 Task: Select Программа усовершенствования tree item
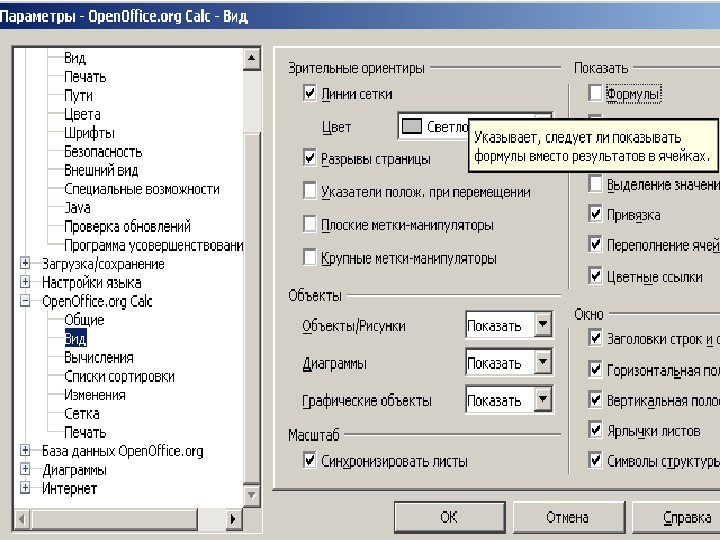point(153,245)
